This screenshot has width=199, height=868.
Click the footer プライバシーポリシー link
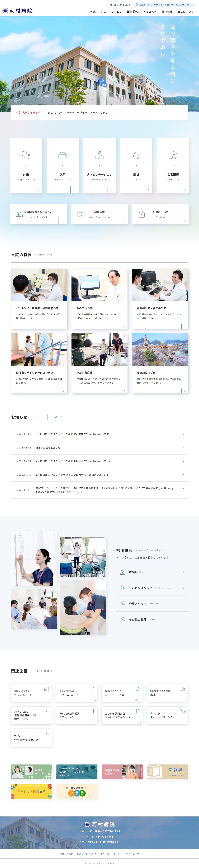[x=111, y=854]
